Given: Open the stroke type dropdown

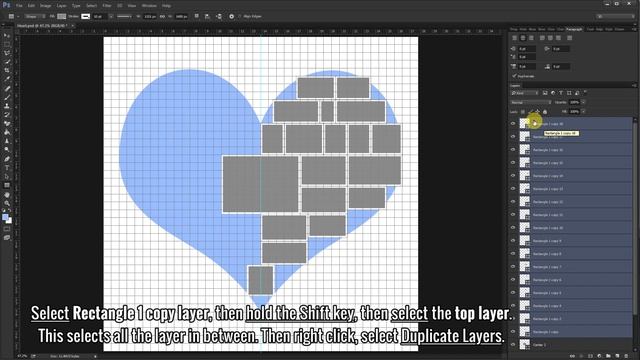Looking at the screenshot, I should (124, 16).
